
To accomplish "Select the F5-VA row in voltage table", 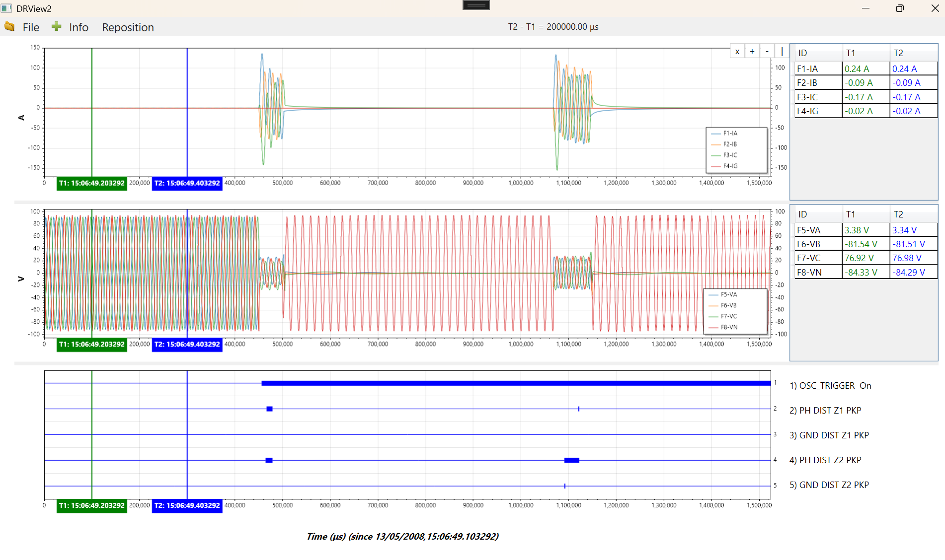I will tap(866, 230).
